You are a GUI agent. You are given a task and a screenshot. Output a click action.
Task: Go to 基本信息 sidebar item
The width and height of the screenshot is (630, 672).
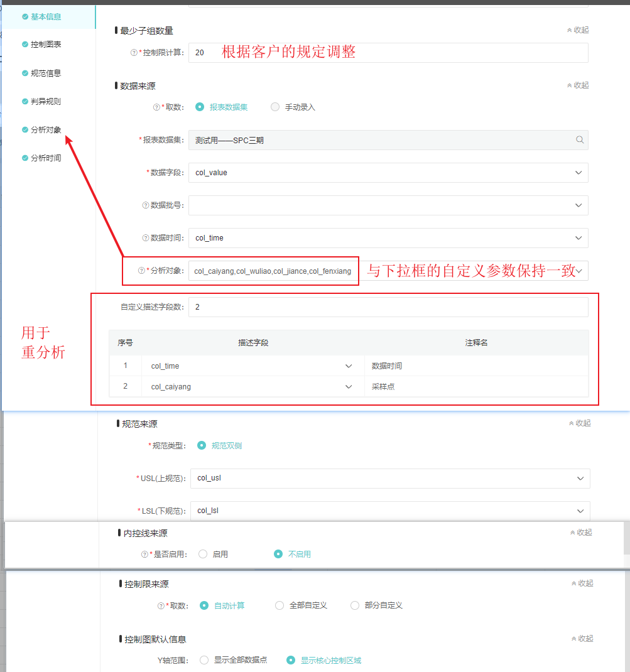pos(46,17)
